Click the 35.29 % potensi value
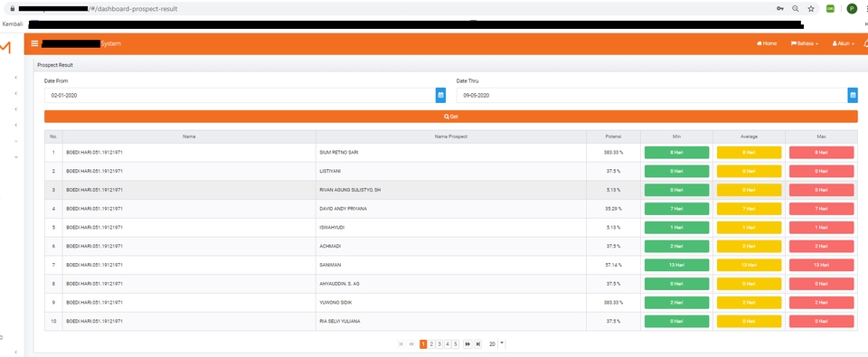868x357 pixels. (x=613, y=209)
